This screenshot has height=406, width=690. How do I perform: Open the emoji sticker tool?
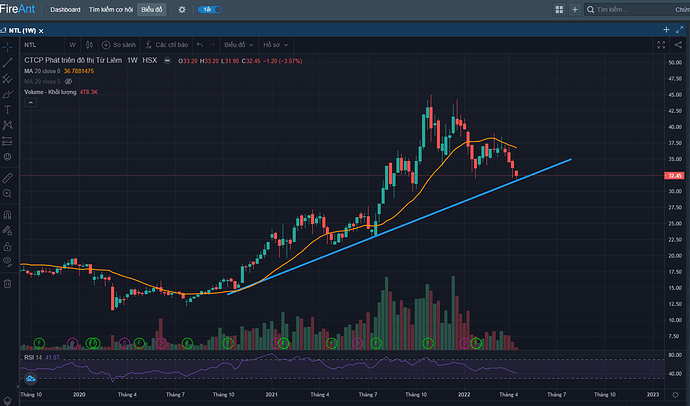point(5,157)
